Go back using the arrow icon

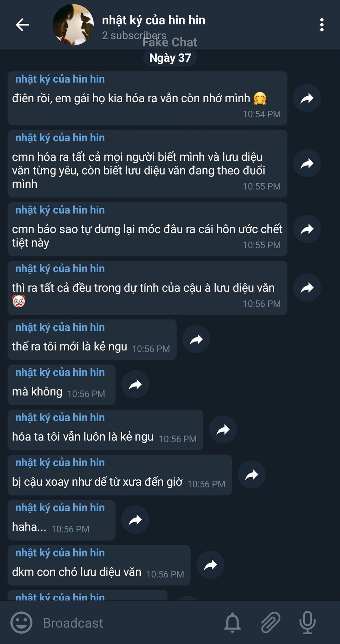[x=22, y=25]
